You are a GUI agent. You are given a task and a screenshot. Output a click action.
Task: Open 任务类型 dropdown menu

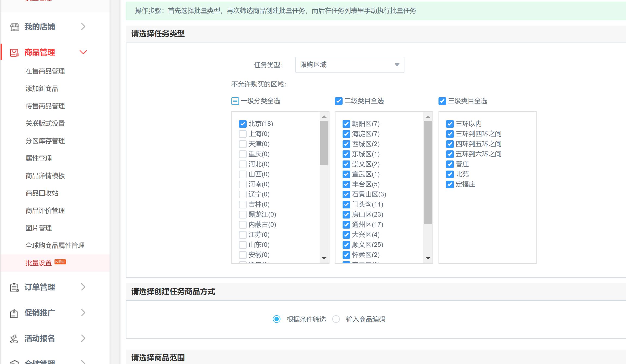point(349,65)
